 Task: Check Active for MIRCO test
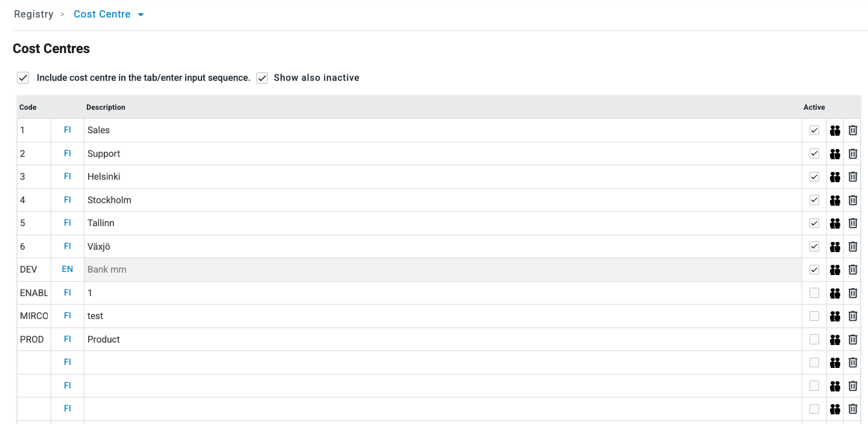pos(814,316)
